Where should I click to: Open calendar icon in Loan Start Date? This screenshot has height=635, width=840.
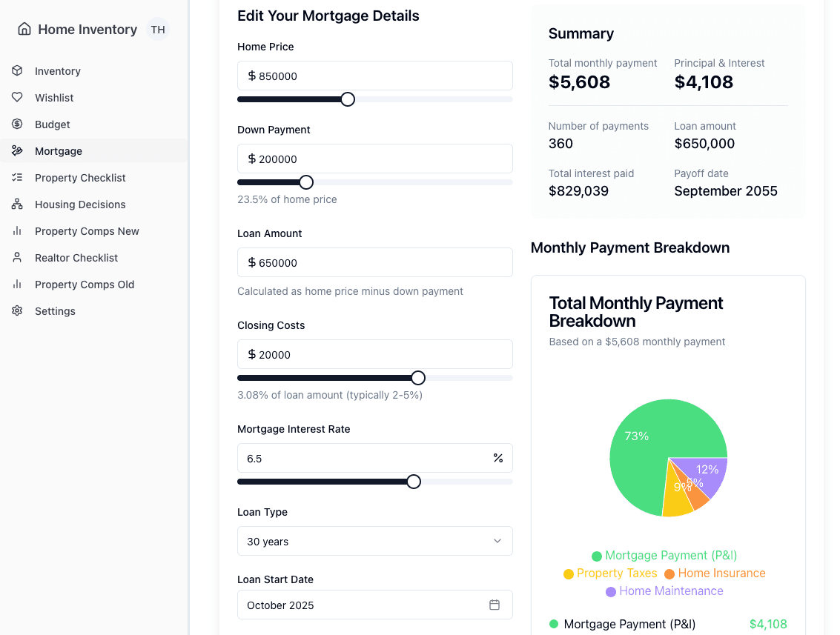click(x=495, y=605)
